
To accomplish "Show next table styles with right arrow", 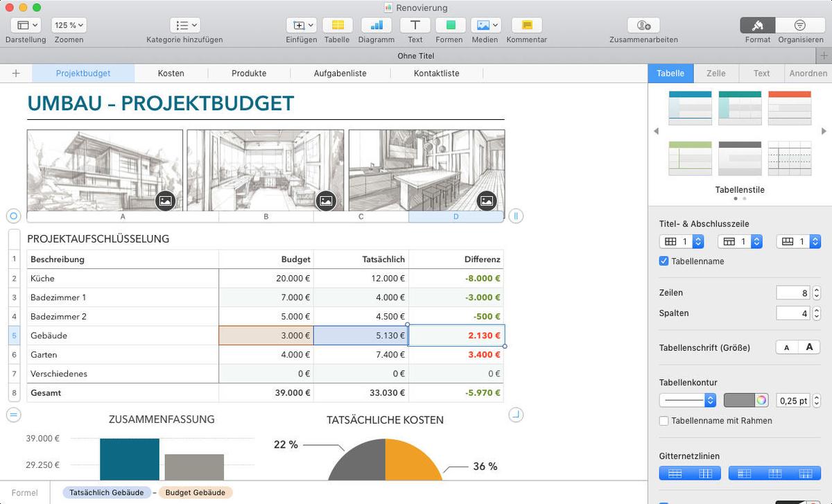I will click(x=824, y=131).
